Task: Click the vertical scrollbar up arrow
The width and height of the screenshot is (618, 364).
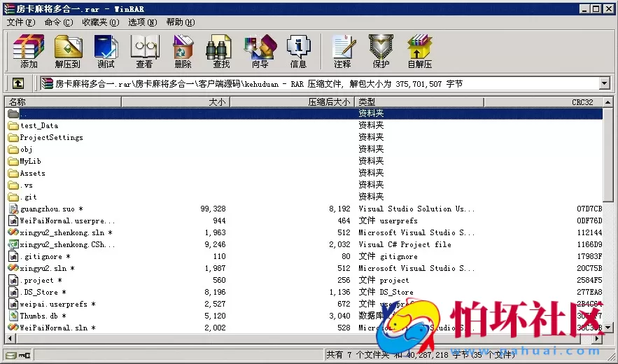Action: 608,101
